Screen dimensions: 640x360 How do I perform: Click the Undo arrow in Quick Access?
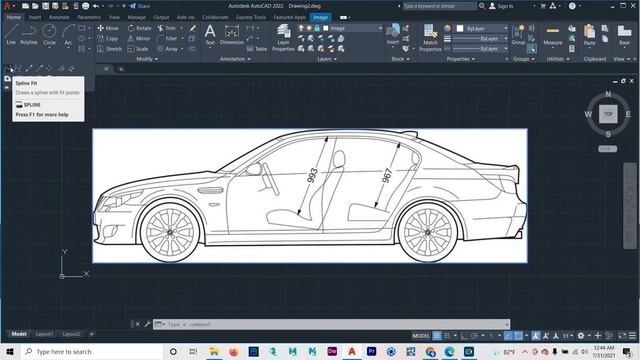point(96,6)
